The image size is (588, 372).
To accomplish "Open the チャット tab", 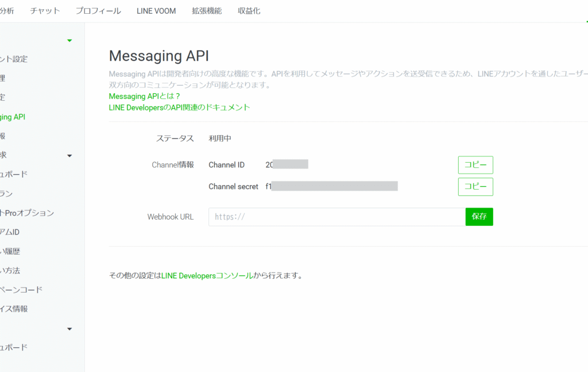I will point(45,11).
